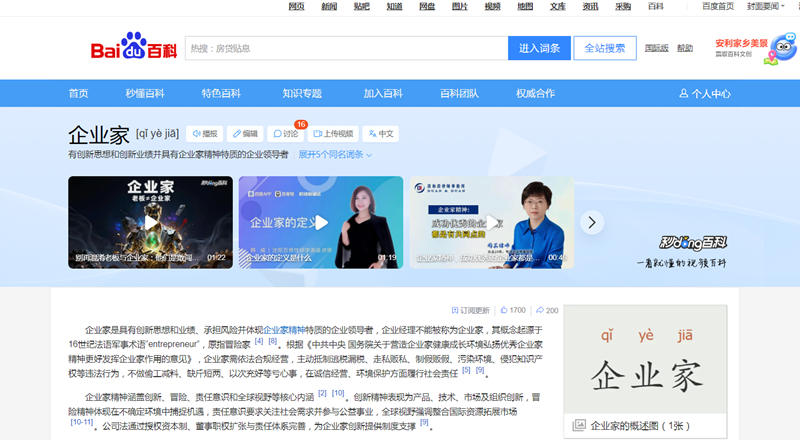Open 百科团队 navigation item
Image resolution: width=800 pixels, height=440 pixels.
pos(459,93)
